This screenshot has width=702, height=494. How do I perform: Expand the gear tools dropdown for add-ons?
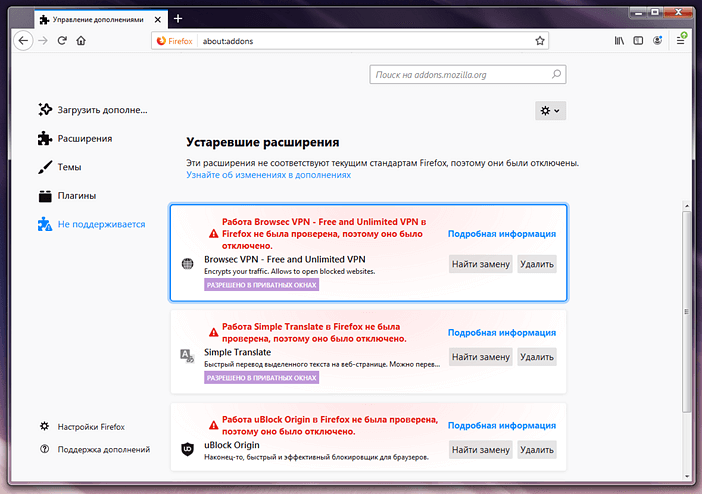click(x=550, y=110)
